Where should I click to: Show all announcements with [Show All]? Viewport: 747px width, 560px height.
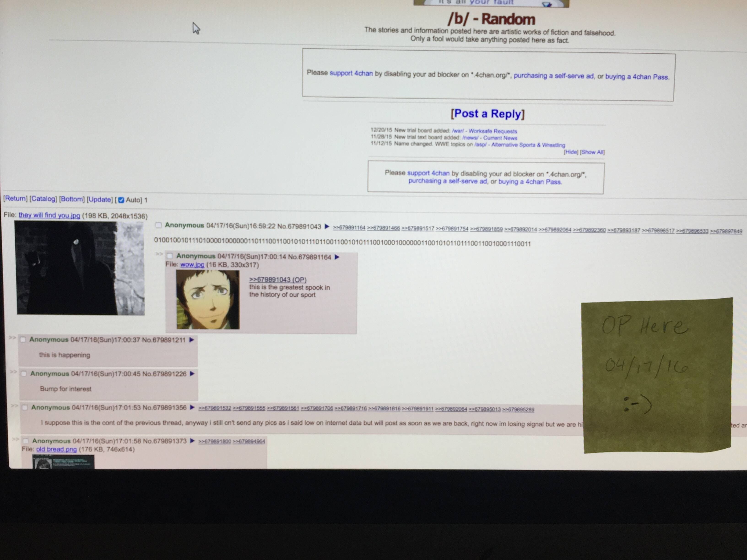[x=592, y=152]
